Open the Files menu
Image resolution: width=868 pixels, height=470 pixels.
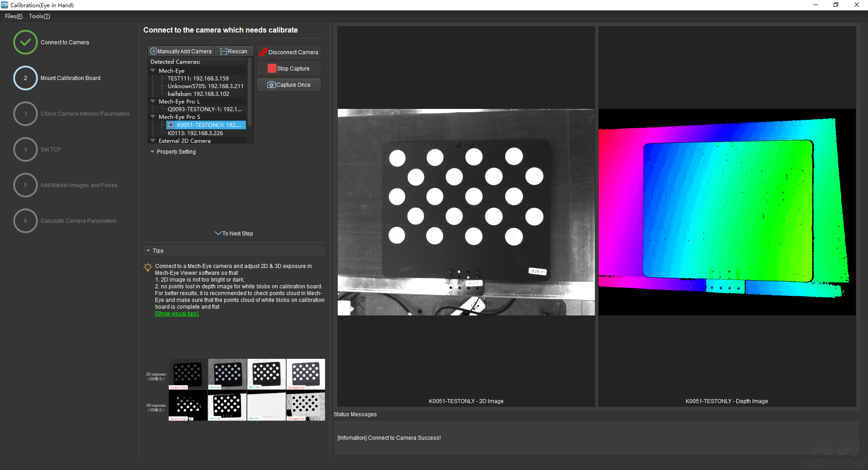coord(14,16)
